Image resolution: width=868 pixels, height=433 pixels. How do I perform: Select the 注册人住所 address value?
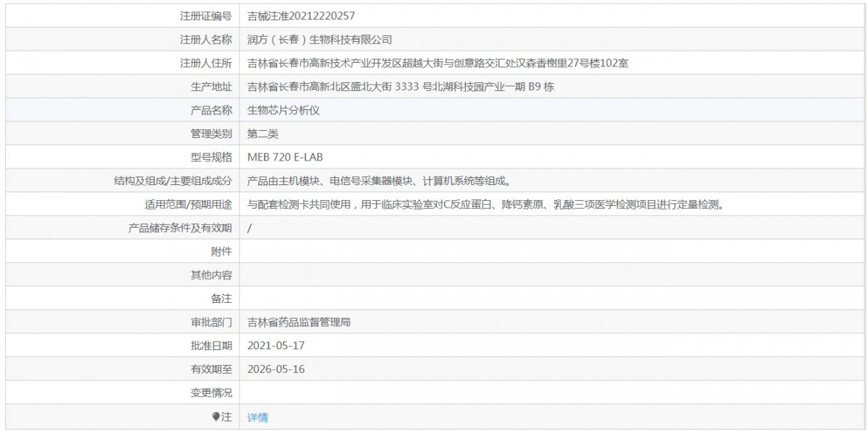coord(438,63)
